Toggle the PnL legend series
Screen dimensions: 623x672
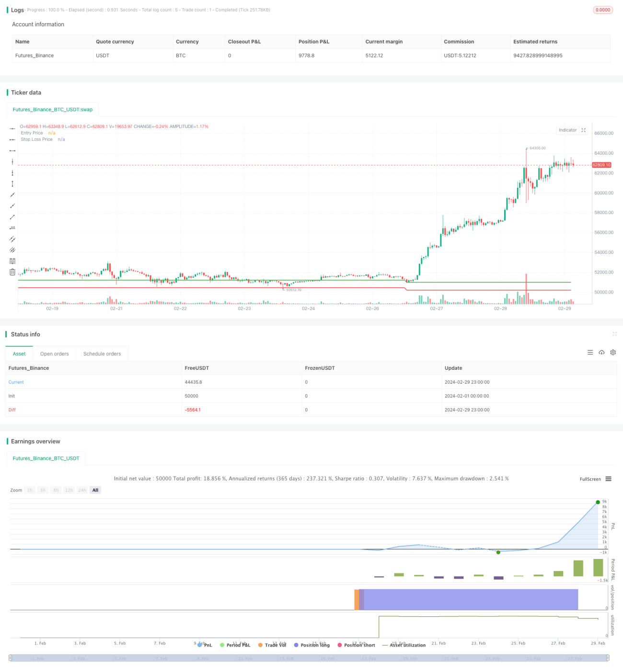(x=205, y=645)
